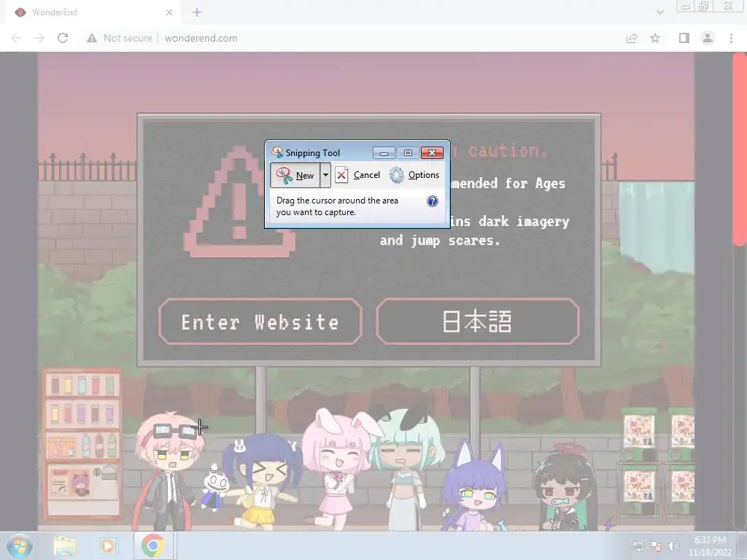The image size is (747, 560).
Task: Click the volume speaker tray icon
Action: (x=673, y=546)
